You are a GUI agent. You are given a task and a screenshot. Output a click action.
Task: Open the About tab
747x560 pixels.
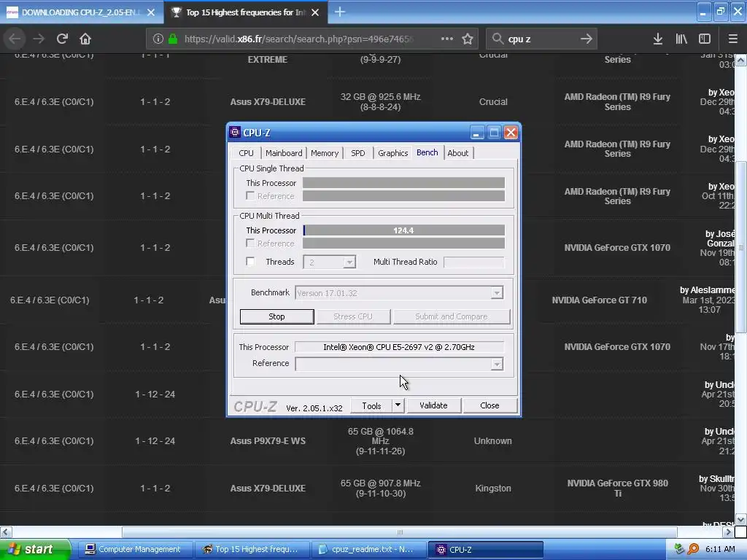pos(458,153)
